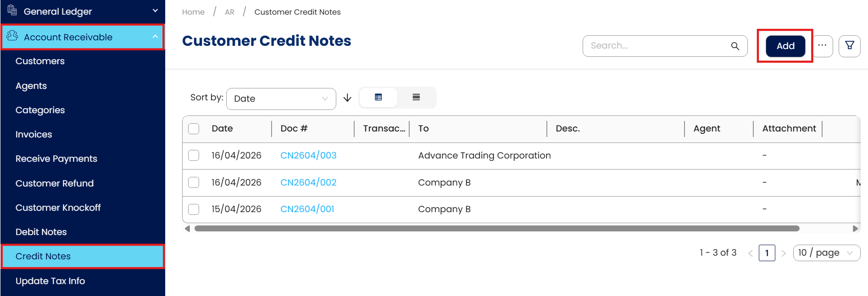Check the select-all header checkbox
The height and width of the screenshot is (296, 868).
(x=194, y=129)
